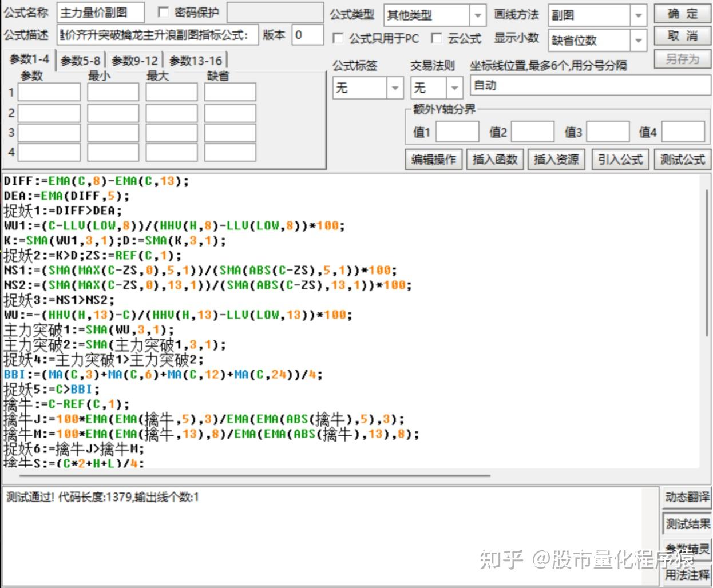Click the 参数精灵 button

click(x=687, y=549)
